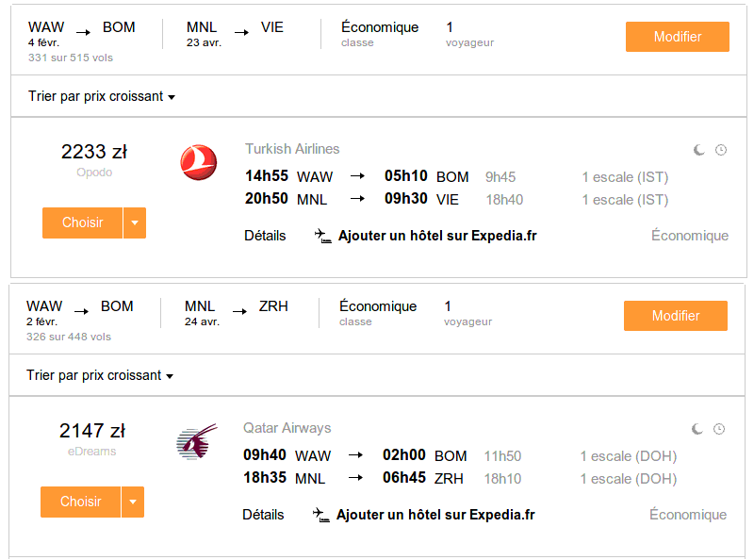The width and height of the screenshot is (754, 560).
Task: Click moon icon on Turkish Airlines flight
Action: pyautogui.click(x=699, y=150)
